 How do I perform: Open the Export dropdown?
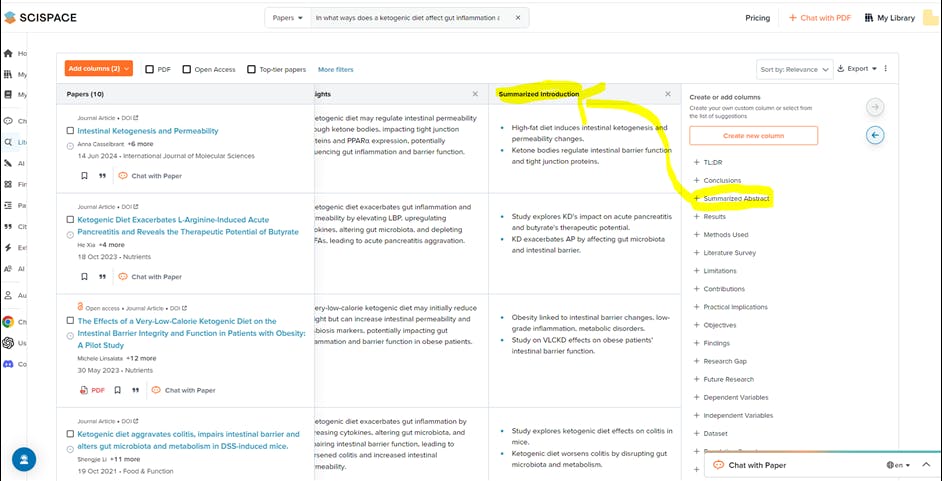[x=857, y=68]
